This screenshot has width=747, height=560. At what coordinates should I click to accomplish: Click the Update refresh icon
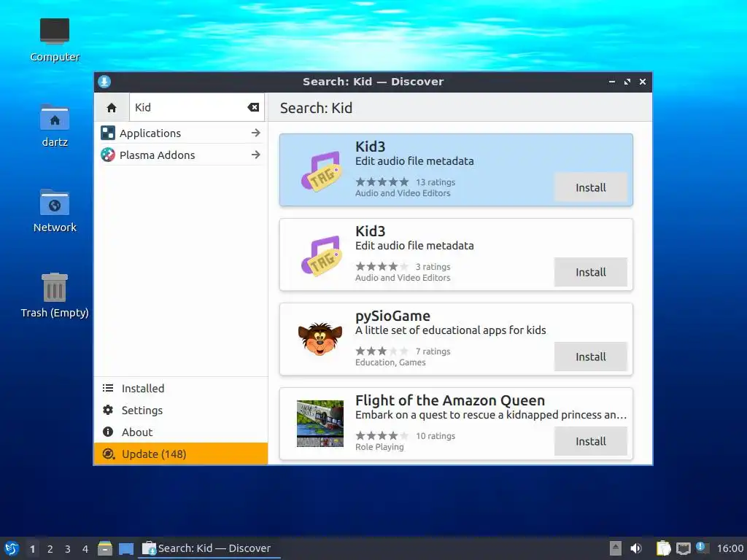coord(108,454)
